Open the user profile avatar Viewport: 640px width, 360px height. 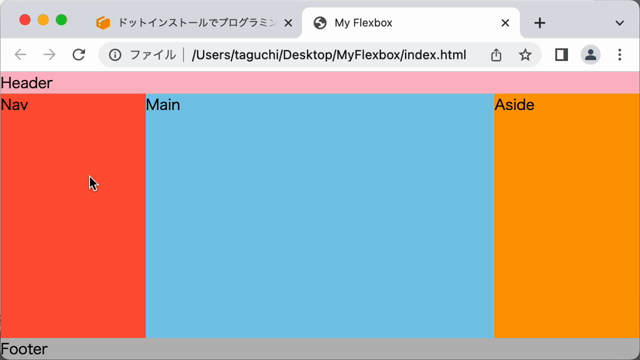tap(591, 55)
